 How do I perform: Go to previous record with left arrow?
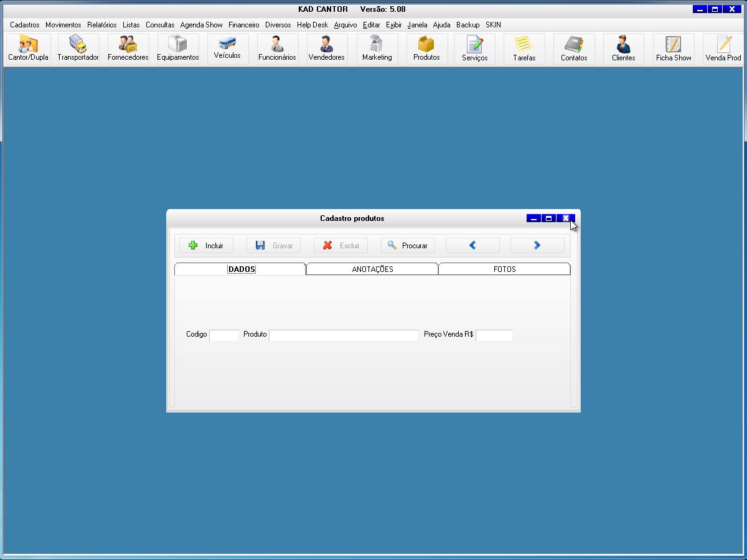(472, 246)
